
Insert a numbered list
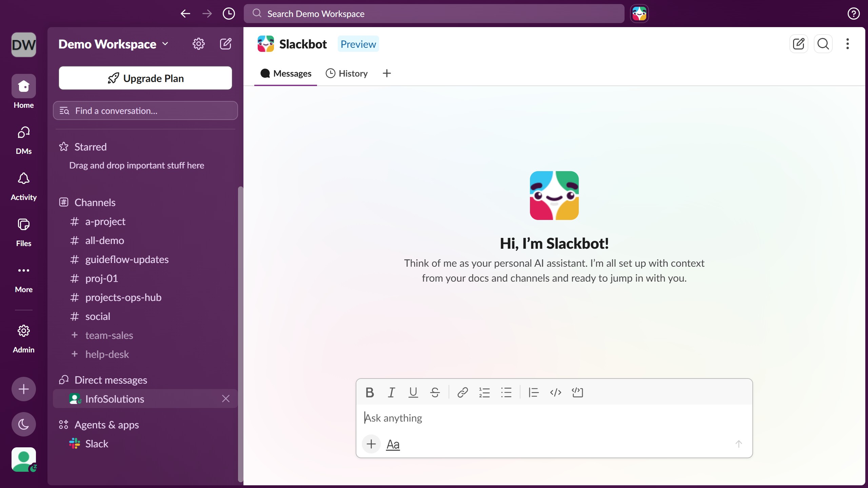(485, 392)
